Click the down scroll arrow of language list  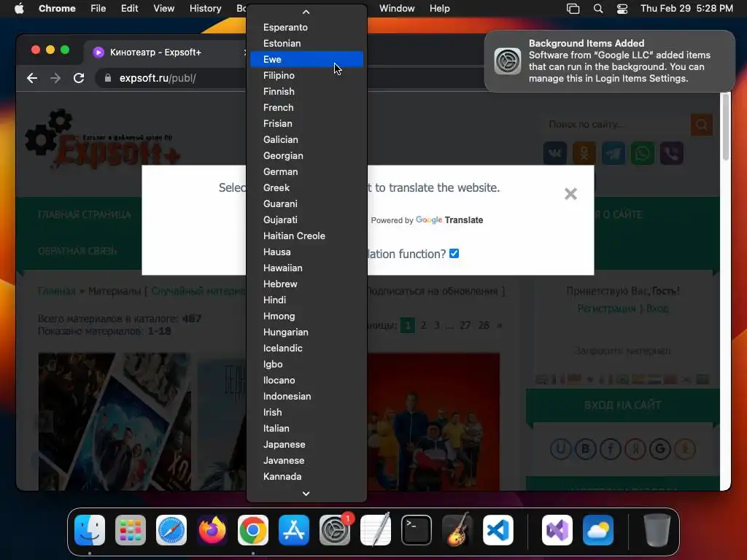tap(306, 494)
